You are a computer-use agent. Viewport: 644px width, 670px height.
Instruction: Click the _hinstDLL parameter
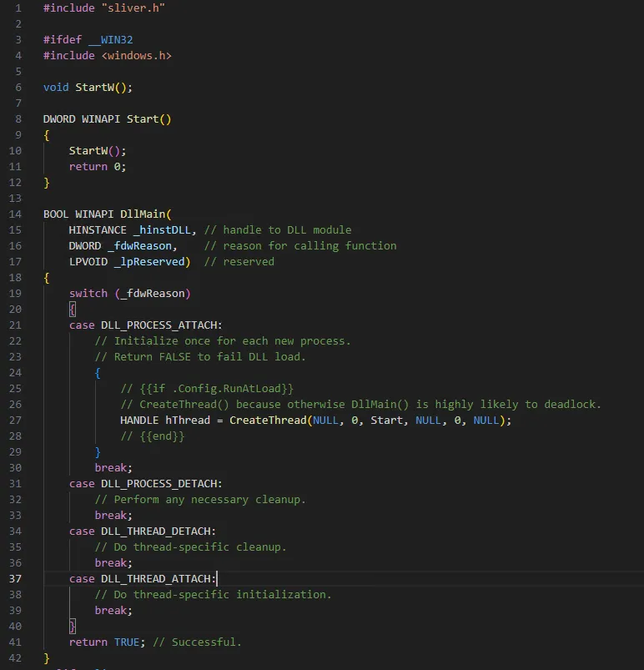(x=162, y=230)
